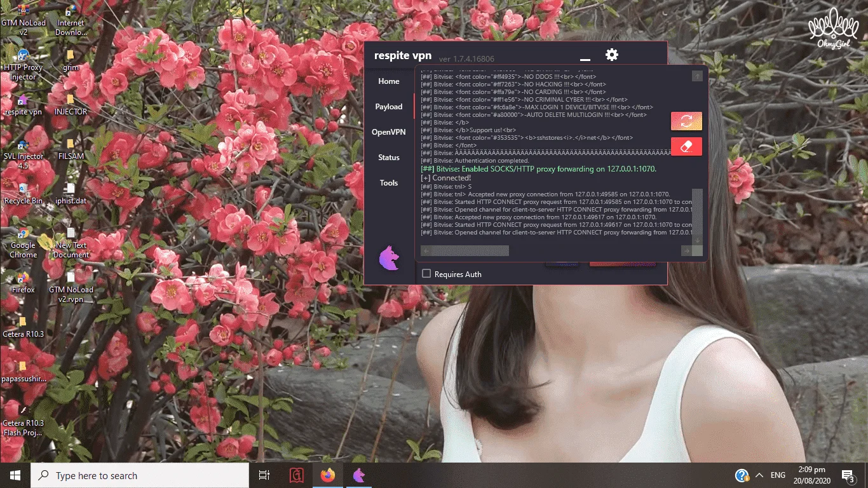This screenshot has height=488, width=868.
Task: Click the log scroll down arrow
Action: 697,240
